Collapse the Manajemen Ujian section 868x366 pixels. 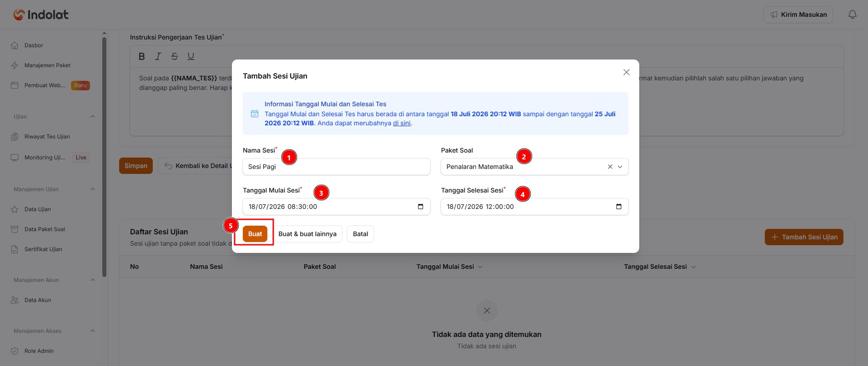[x=93, y=189]
